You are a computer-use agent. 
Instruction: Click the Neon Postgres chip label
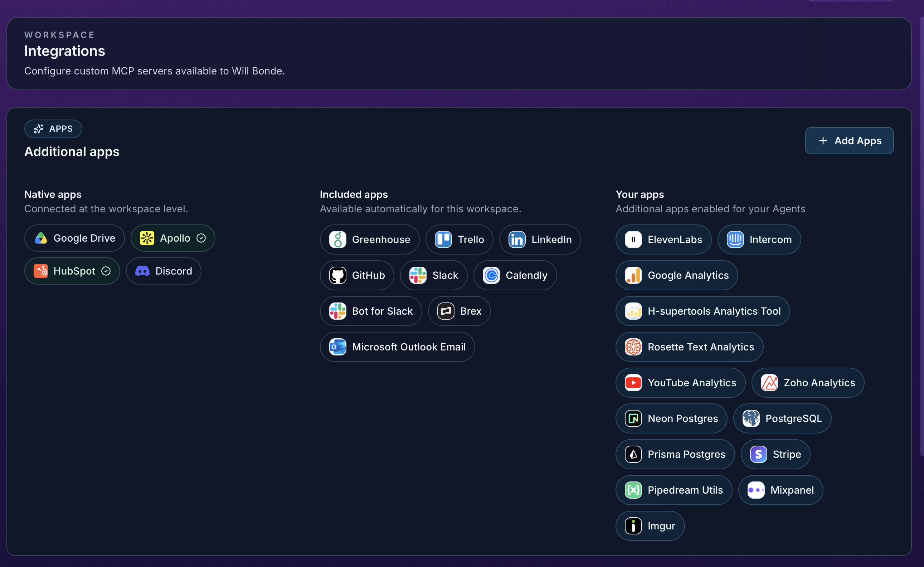682,418
